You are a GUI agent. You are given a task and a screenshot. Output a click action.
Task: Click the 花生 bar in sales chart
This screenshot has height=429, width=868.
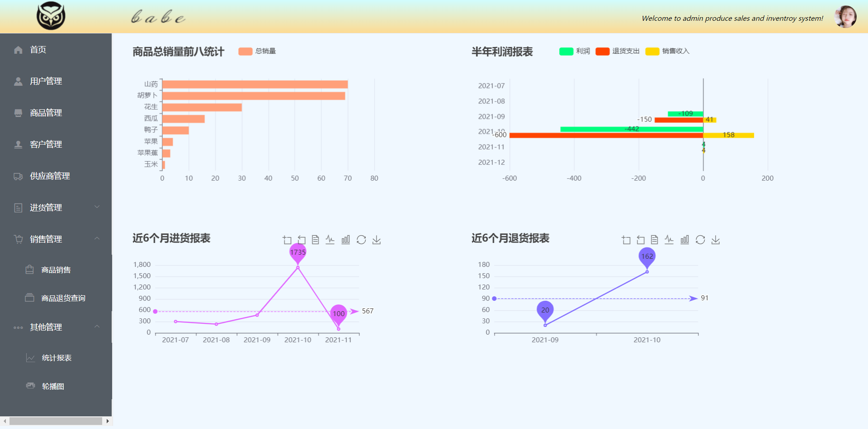click(x=202, y=107)
